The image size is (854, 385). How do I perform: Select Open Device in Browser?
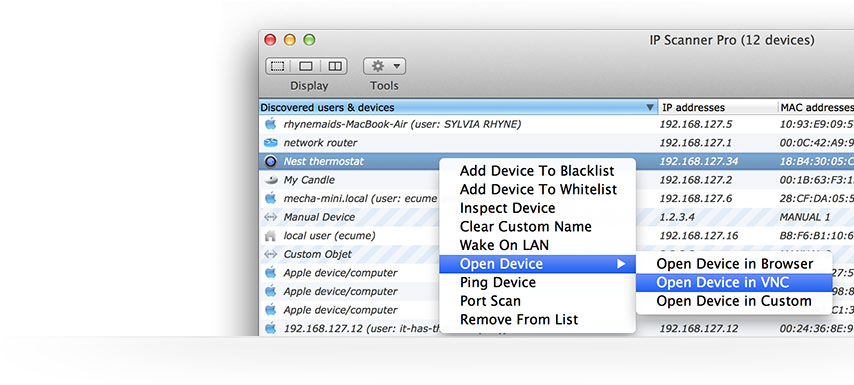point(734,264)
